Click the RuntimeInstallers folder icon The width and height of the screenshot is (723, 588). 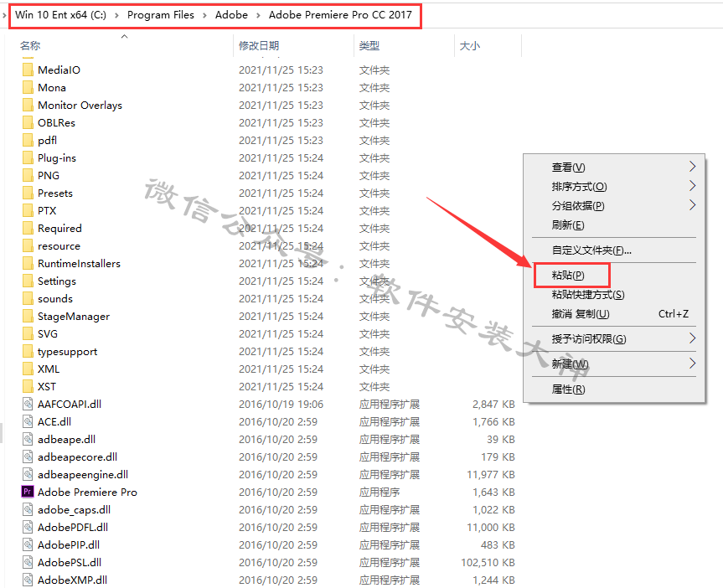pyautogui.click(x=28, y=263)
